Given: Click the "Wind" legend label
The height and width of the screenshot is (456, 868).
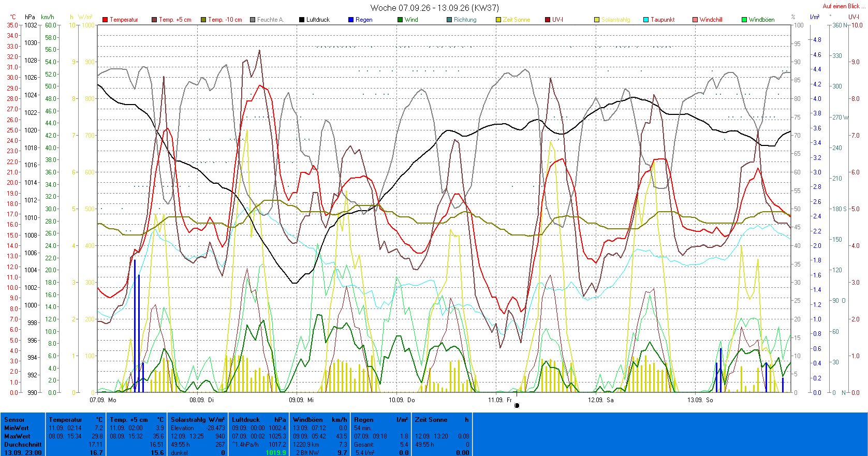Looking at the screenshot, I should tap(411, 20).
